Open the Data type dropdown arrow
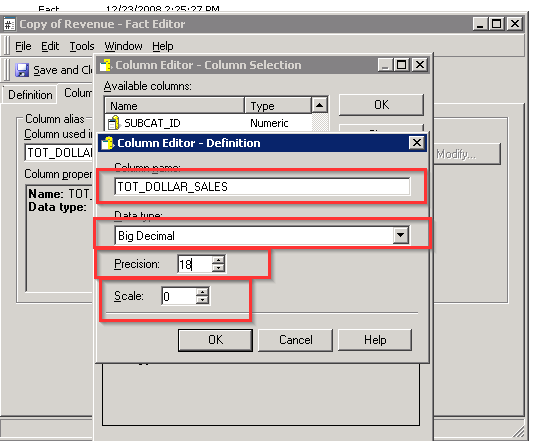 click(401, 235)
